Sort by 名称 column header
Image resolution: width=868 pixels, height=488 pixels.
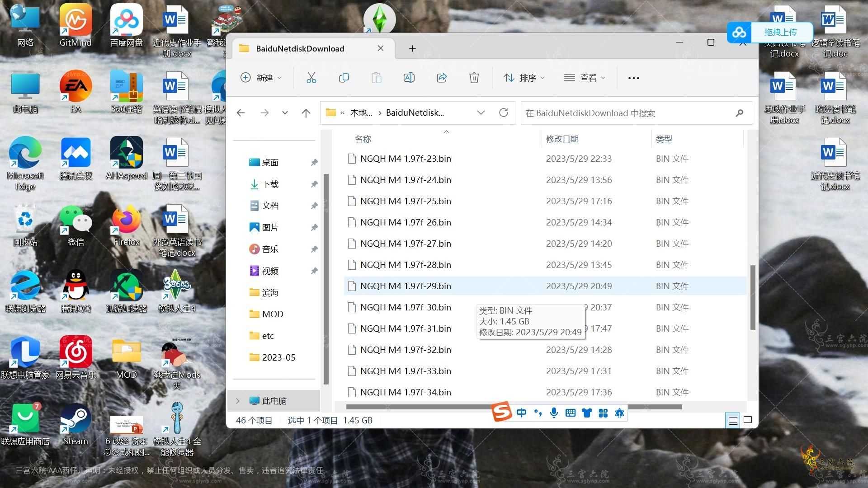363,139
